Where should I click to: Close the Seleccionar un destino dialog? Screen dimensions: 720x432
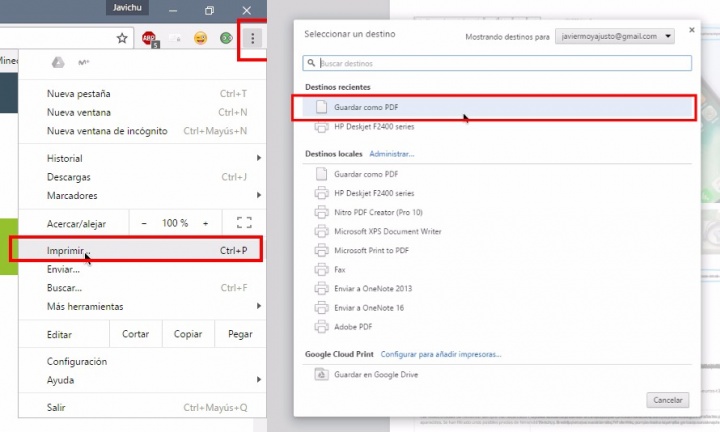tap(692, 30)
